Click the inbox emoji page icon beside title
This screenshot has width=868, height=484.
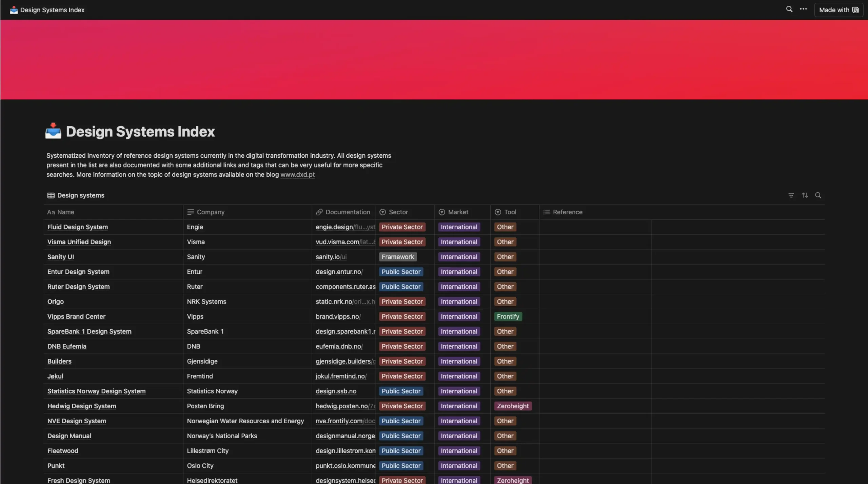pos(53,131)
